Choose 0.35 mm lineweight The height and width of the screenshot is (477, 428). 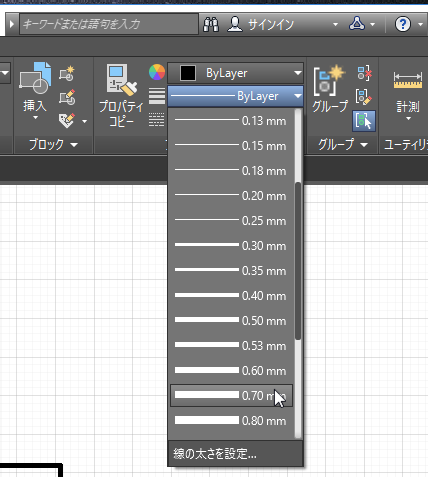point(231,271)
